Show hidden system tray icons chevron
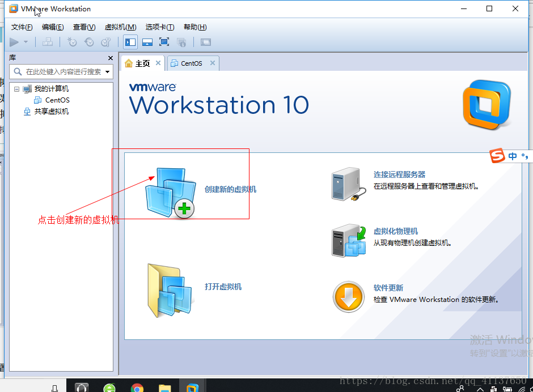This screenshot has width=533, height=392. (480, 389)
